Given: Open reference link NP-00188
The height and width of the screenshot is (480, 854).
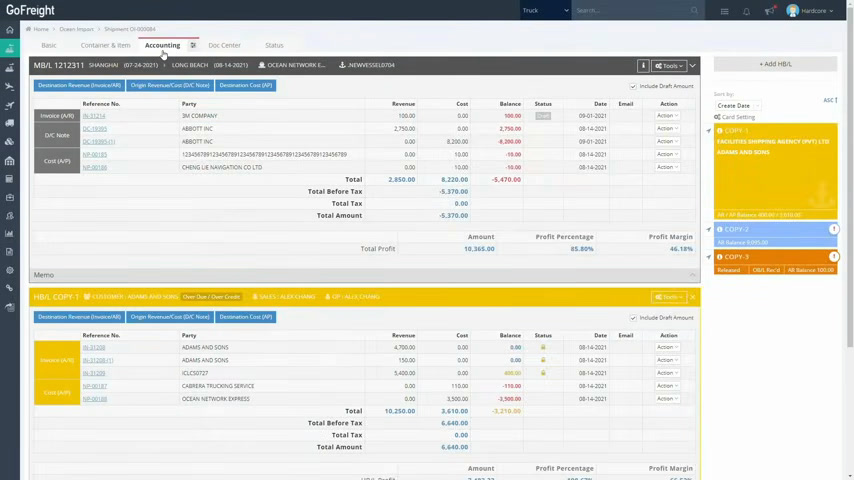Looking at the screenshot, I should [95, 399].
